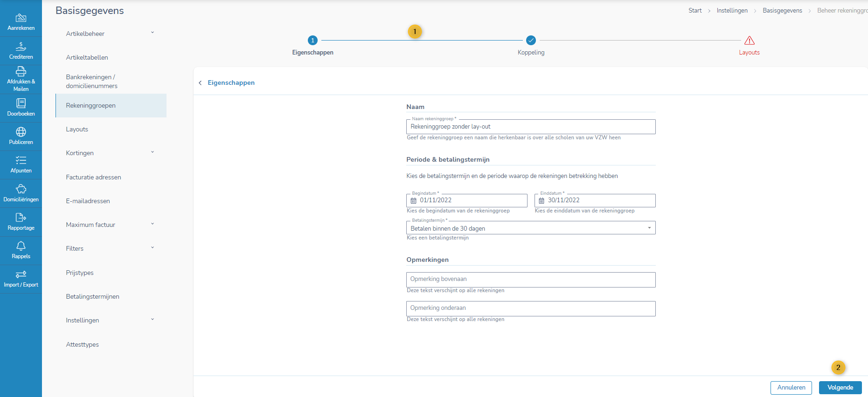
Task: Expand the Kortingen submenu
Action: (x=153, y=152)
